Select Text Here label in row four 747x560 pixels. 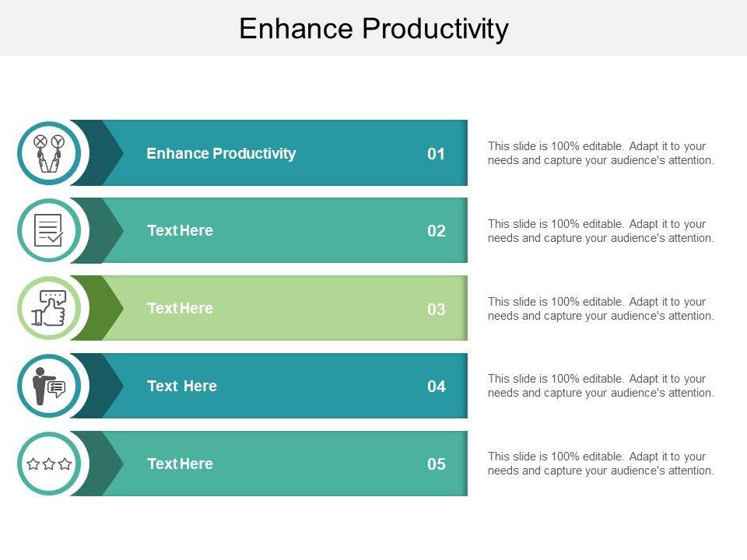[181, 386]
